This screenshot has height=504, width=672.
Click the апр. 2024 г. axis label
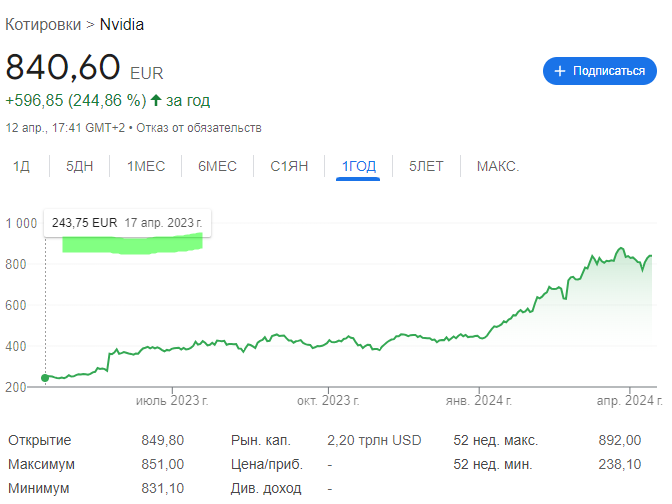click(x=630, y=401)
